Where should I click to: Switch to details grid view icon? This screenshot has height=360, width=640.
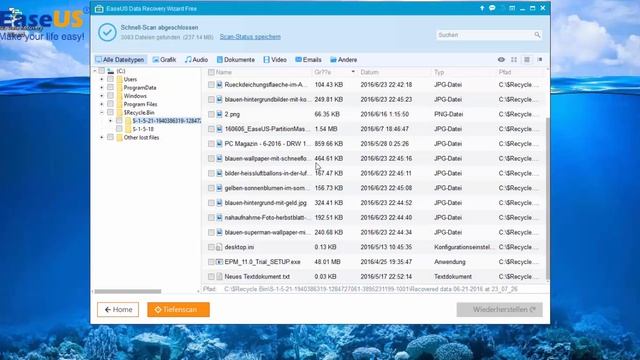(527, 60)
